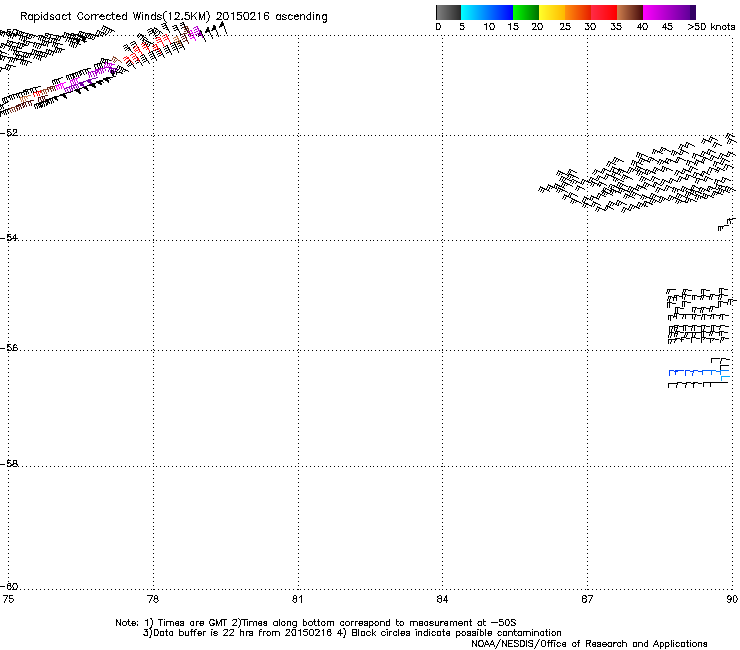The image size is (740, 650).
Task: Click longitude label '78' on bottom axis
Action: click(153, 599)
